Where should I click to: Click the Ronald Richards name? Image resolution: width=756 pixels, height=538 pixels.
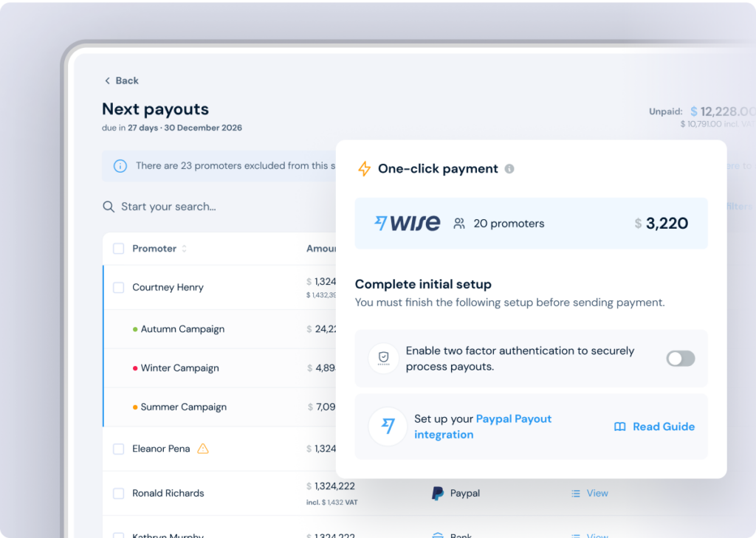(168, 493)
